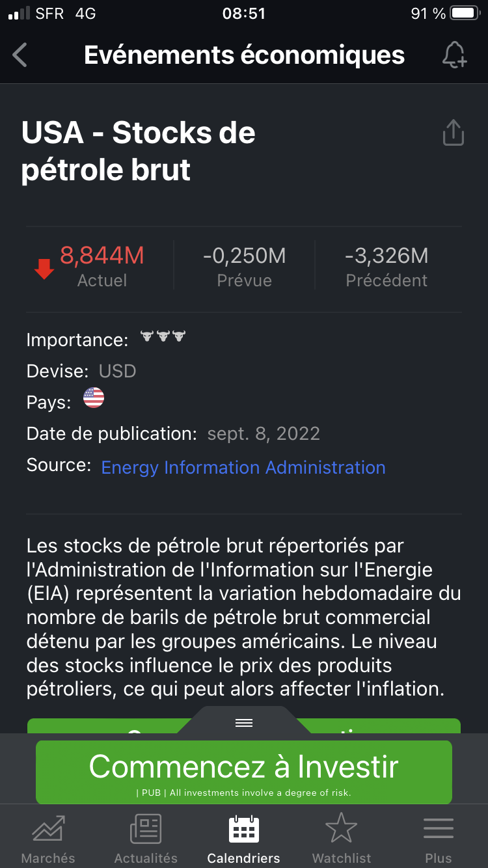The image size is (488, 868).
Task: Tap the Actualités newspaper icon
Action: pos(146,830)
